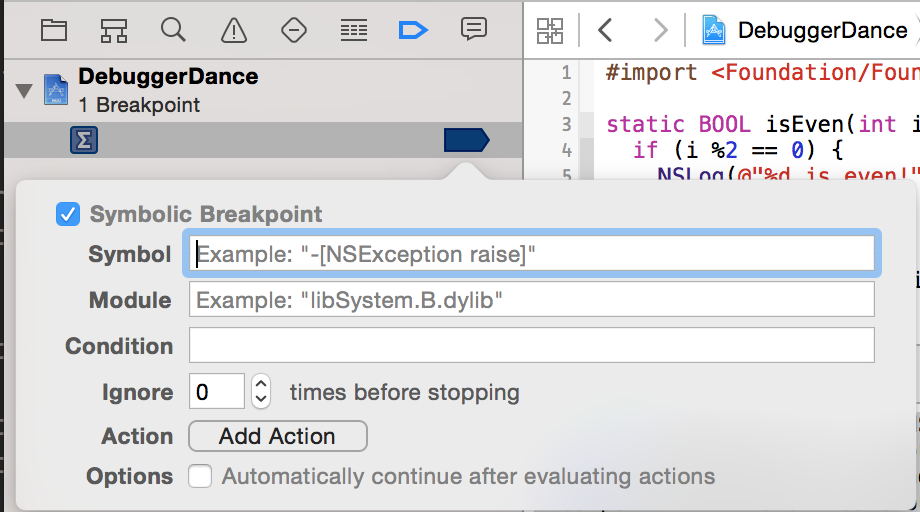920x512 pixels.
Task: Focus the Symbol text field
Action: click(x=531, y=254)
